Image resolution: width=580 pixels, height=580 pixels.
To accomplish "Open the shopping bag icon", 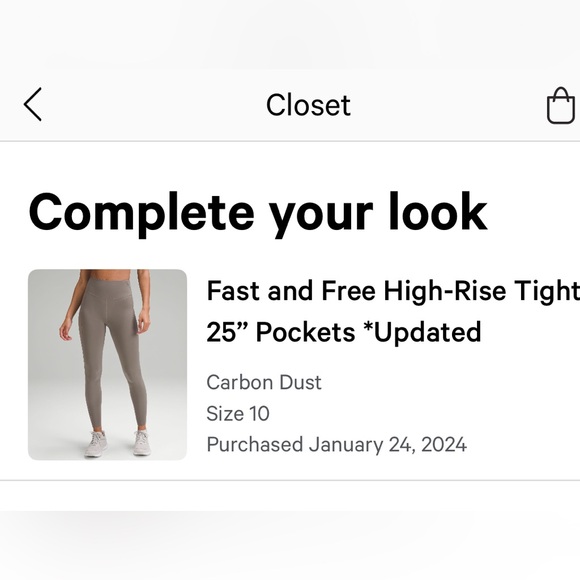I will pos(561,105).
